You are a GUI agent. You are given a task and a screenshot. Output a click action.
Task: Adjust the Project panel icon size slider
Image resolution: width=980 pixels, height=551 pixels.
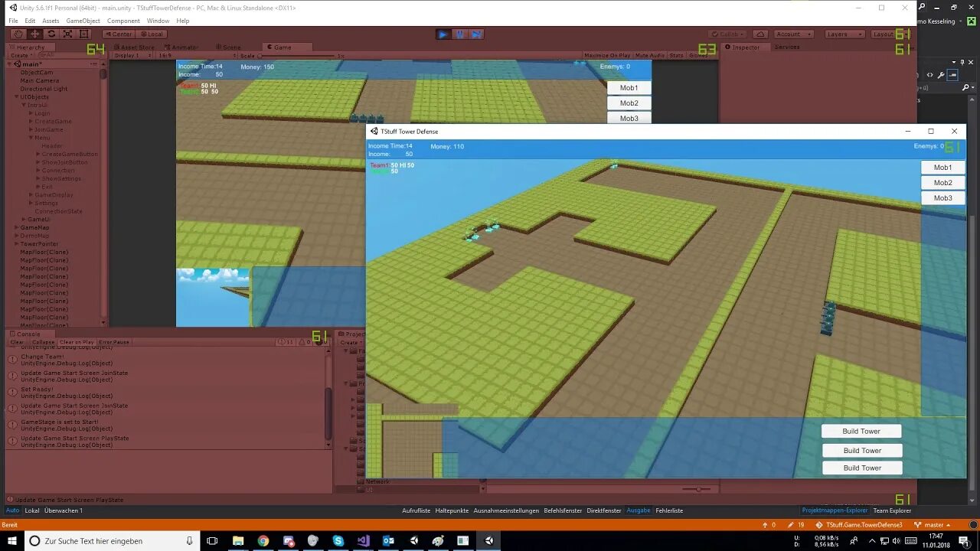tap(697, 489)
